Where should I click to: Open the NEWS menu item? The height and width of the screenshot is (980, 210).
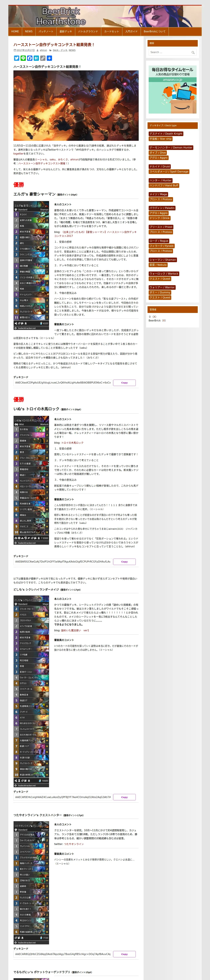[29, 32]
